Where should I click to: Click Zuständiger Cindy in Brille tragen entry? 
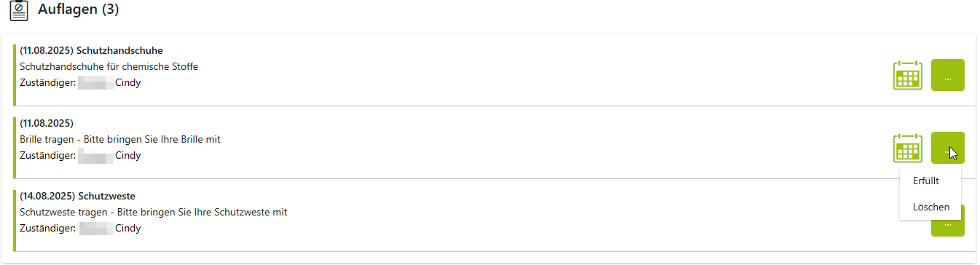coord(80,155)
